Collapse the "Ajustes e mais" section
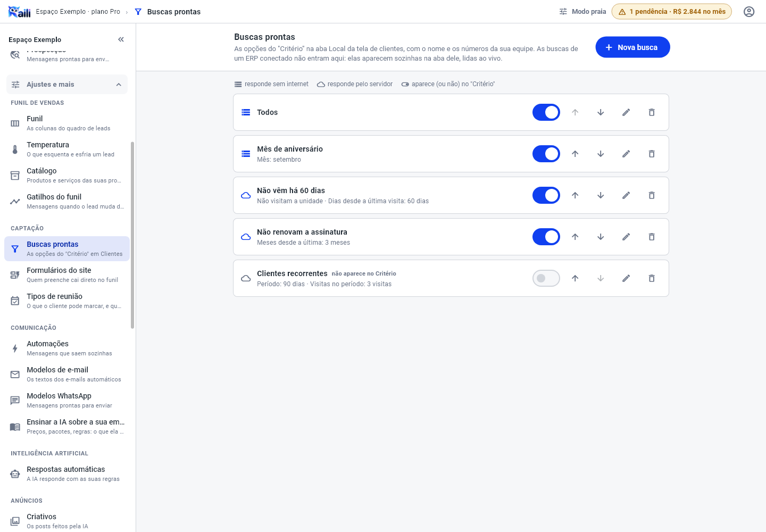Image resolution: width=766 pixels, height=532 pixels. (x=67, y=85)
